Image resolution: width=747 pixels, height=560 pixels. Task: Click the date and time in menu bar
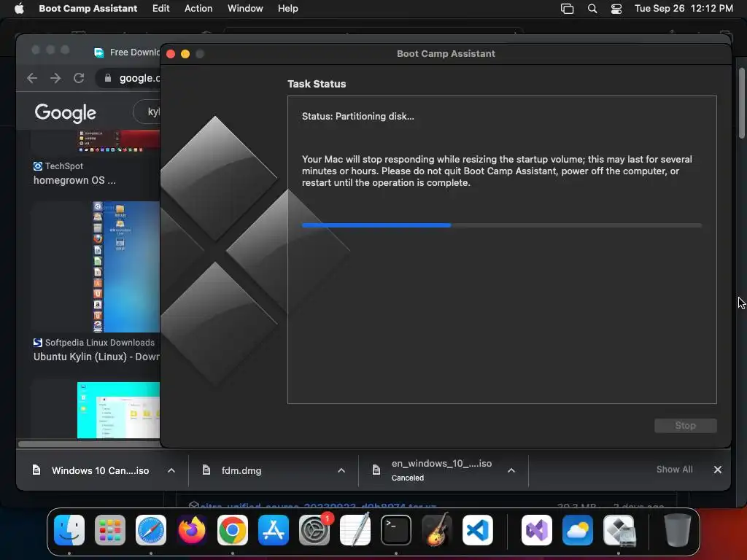[x=684, y=9]
